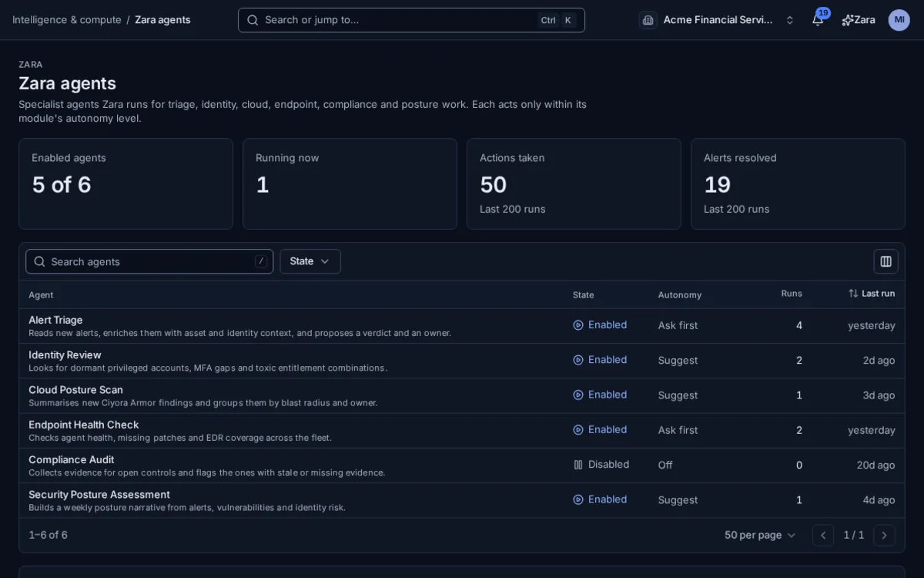Click the 3d ago last run value
This screenshot has height=578, width=924.
(879, 395)
